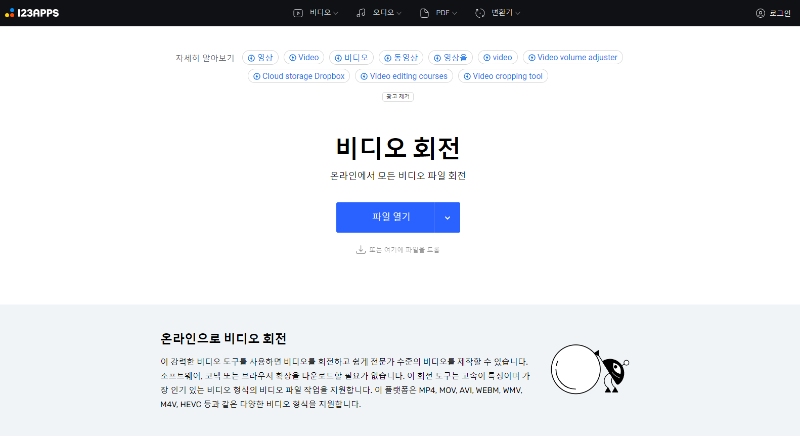Image resolution: width=800 pixels, height=438 pixels.
Task: Expand the 변환기 menu chevron
Action: (517, 13)
